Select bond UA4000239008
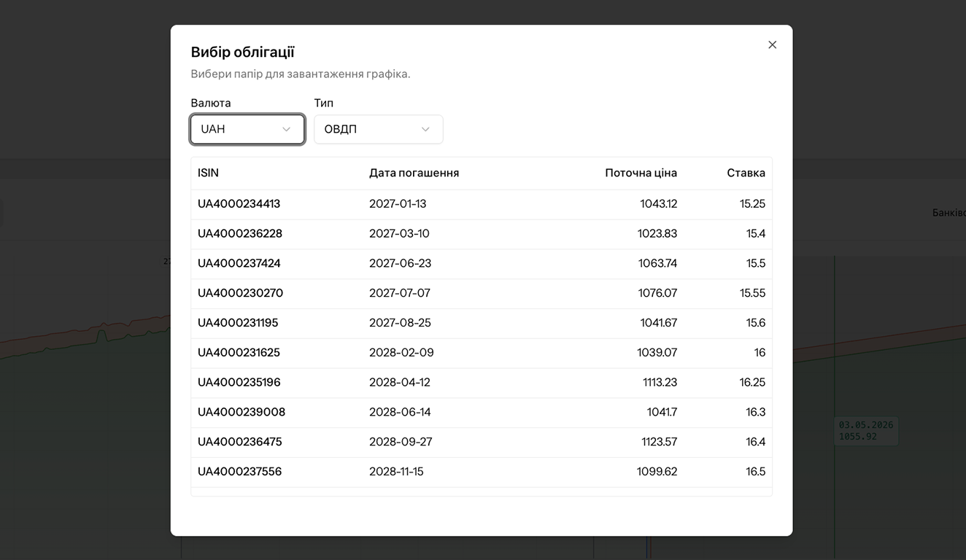The width and height of the screenshot is (966, 560). click(x=482, y=412)
